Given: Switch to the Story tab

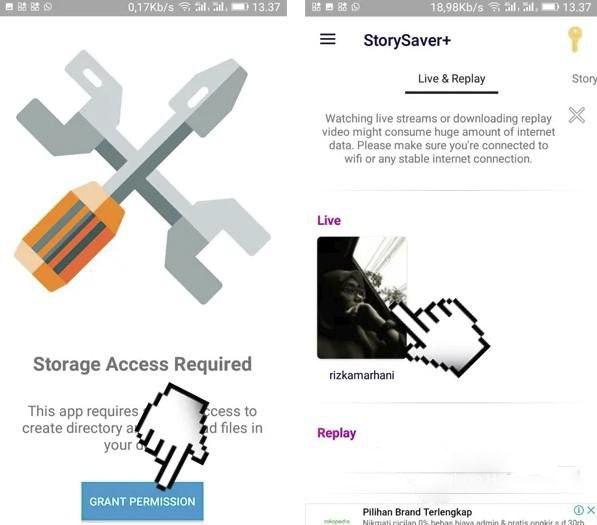Looking at the screenshot, I should [584, 79].
